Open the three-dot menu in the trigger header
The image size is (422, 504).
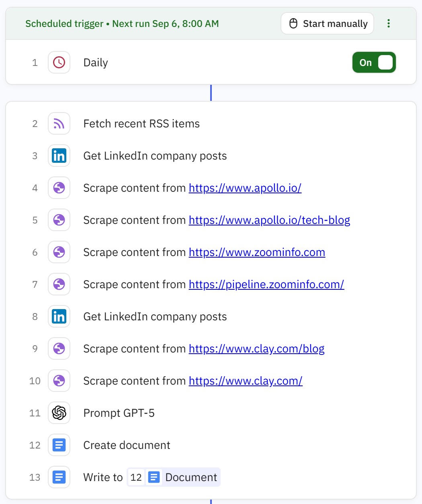(x=388, y=23)
